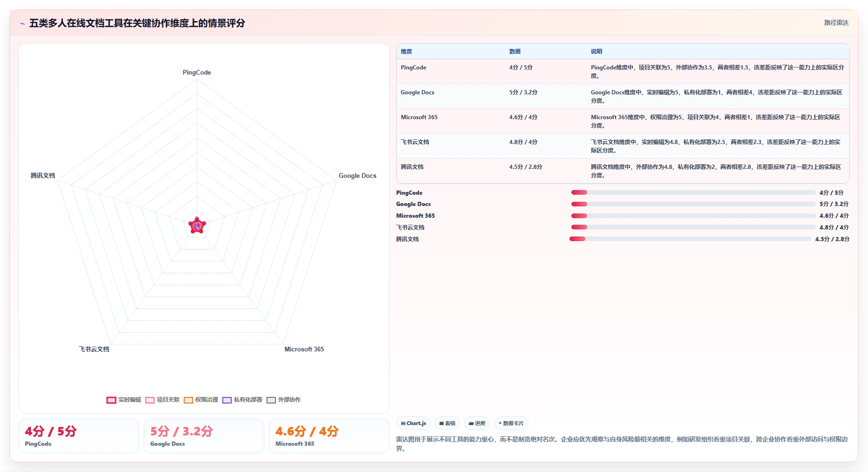868x472 pixels.
Task: Click the Google Docs label in the progress list
Action: [414, 204]
